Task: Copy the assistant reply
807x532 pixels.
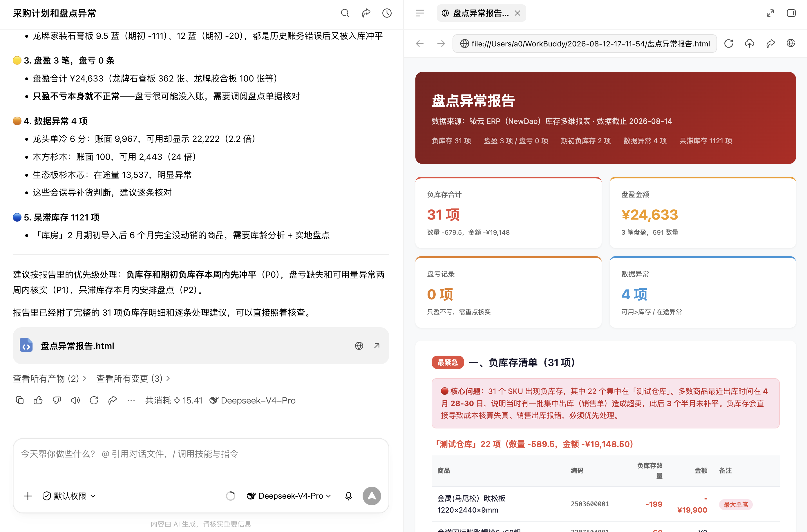Action: [20, 400]
